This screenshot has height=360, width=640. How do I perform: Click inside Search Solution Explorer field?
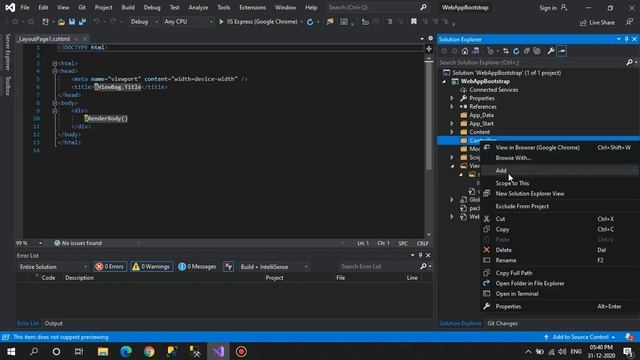click(531, 62)
